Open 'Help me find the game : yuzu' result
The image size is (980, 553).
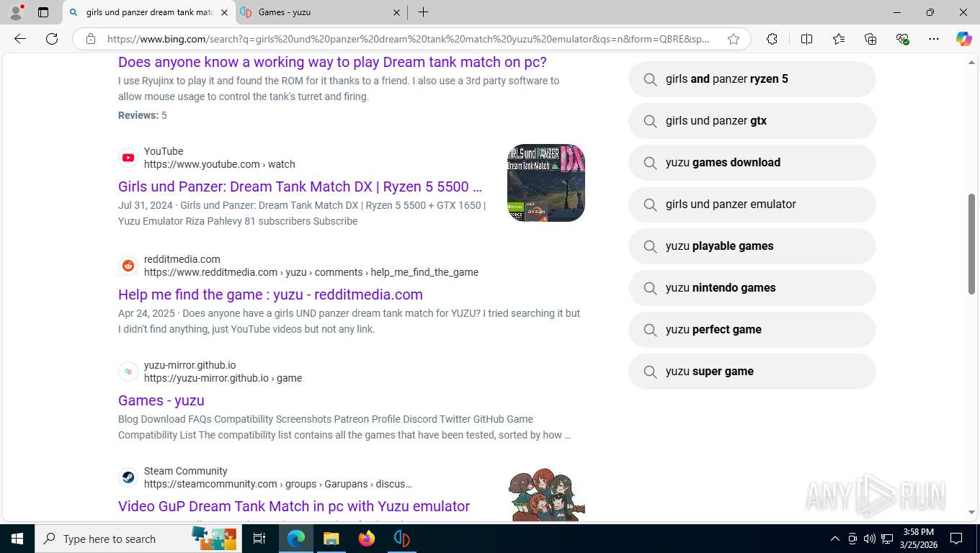[x=270, y=295]
